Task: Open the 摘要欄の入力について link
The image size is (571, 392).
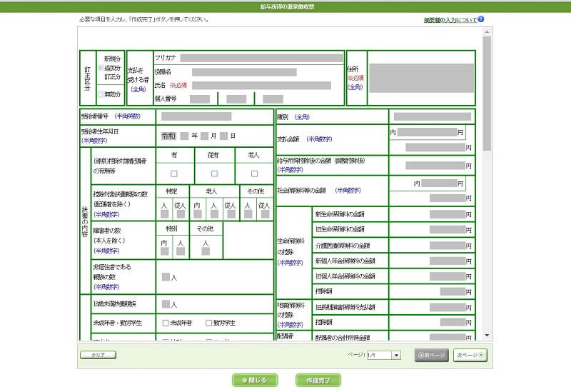Action: [450, 20]
